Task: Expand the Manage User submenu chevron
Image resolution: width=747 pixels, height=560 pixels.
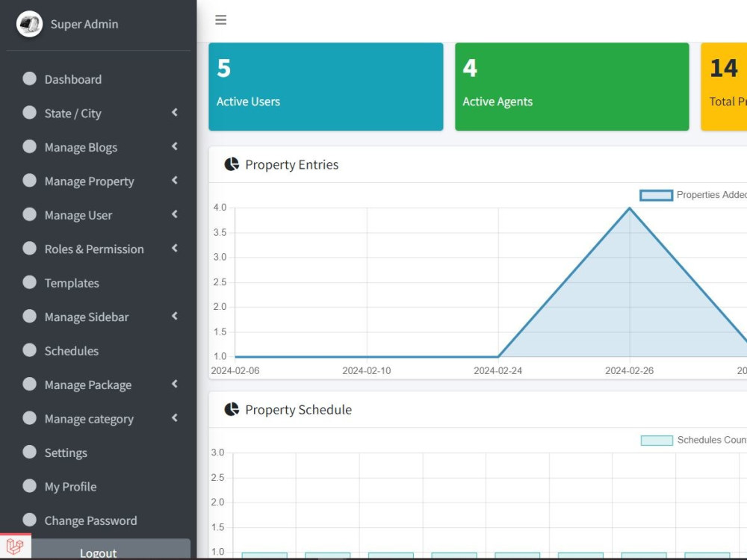Action: point(175,214)
